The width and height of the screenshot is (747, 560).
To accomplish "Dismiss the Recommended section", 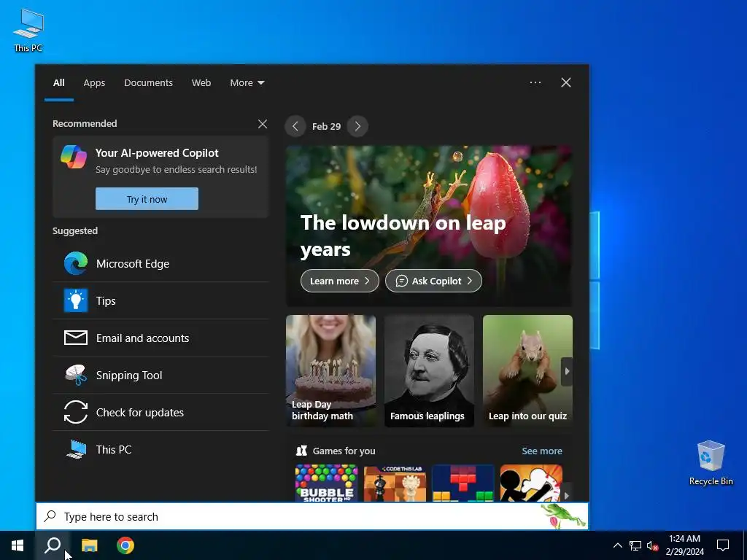I will tap(263, 124).
